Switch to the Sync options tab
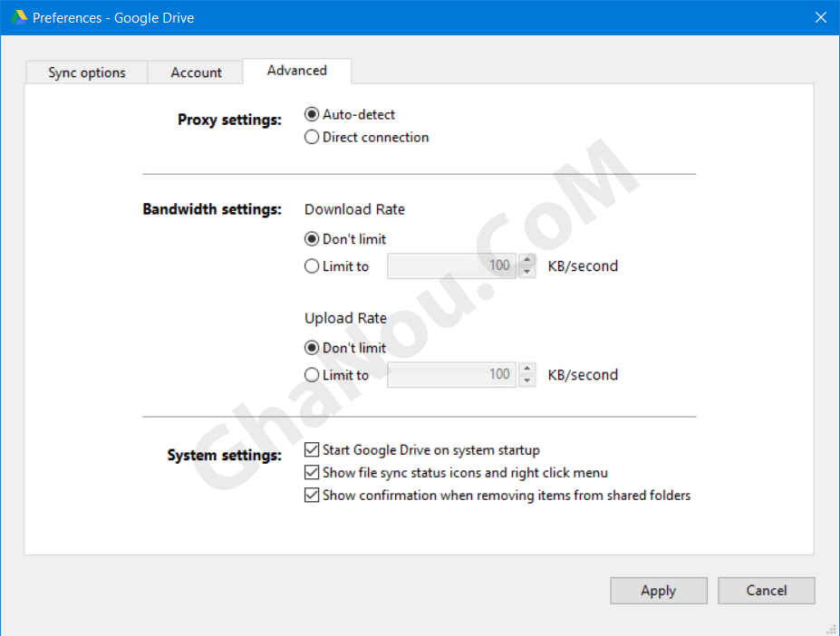This screenshot has width=840, height=636. (x=87, y=72)
